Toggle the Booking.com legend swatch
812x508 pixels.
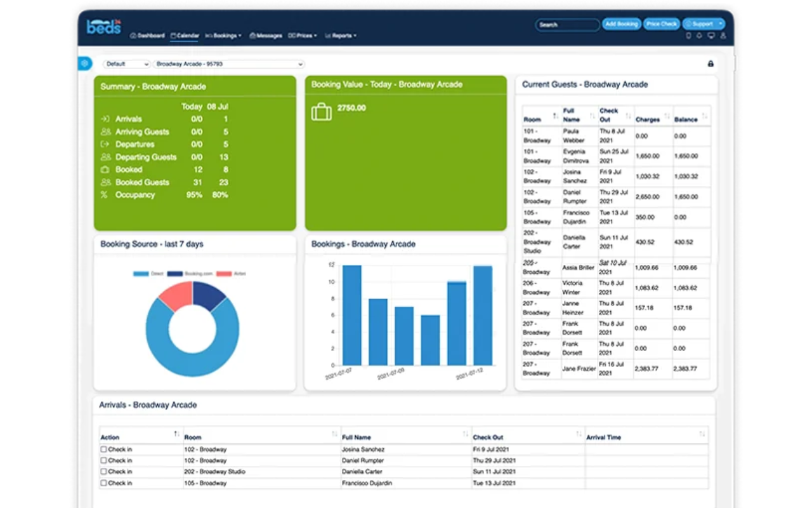pyautogui.click(x=174, y=274)
